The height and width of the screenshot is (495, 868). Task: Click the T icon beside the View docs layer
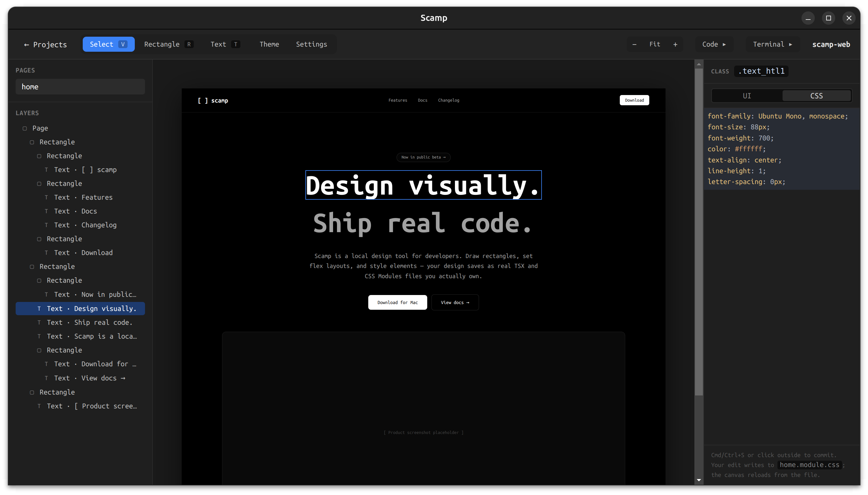tap(47, 378)
